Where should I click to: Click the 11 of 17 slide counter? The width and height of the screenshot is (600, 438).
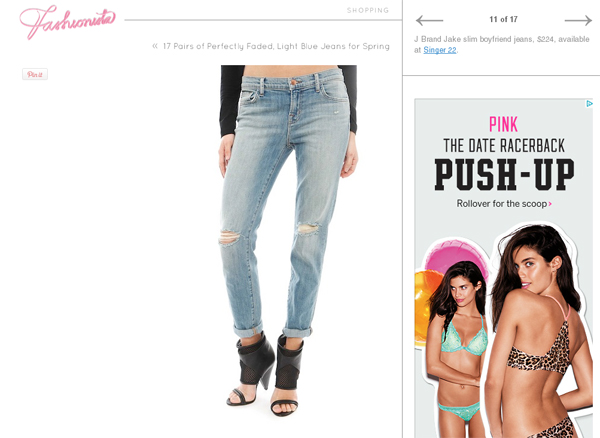(x=503, y=19)
